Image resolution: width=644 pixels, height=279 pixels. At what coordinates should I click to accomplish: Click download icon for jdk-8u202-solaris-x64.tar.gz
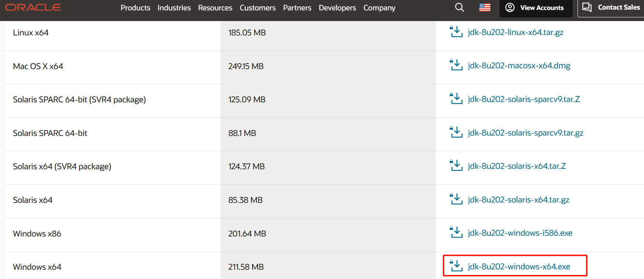pyautogui.click(x=456, y=199)
